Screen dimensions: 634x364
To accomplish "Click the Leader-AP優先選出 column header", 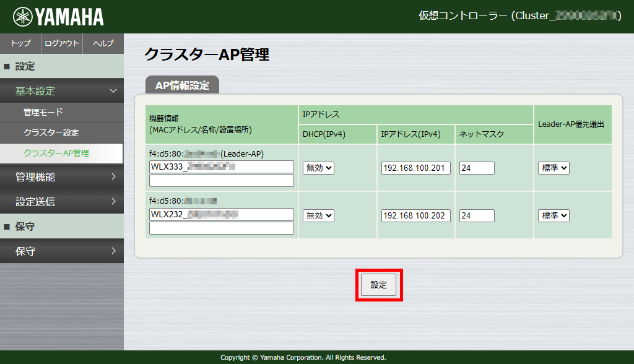I will [x=573, y=124].
